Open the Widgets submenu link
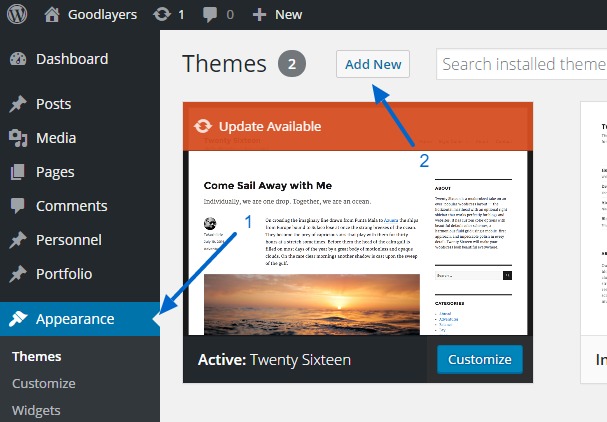The width and height of the screenshot is (607, 422). point(36,409)
